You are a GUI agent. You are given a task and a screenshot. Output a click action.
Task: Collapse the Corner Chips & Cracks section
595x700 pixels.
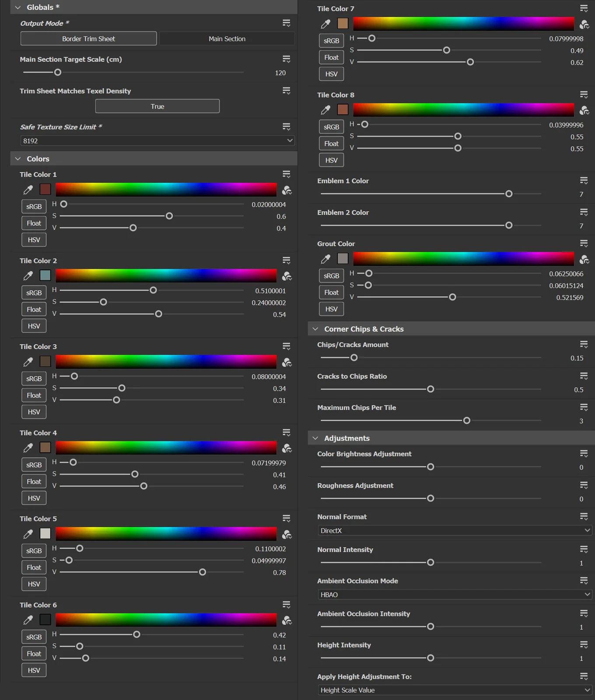[x=315, y=329]
